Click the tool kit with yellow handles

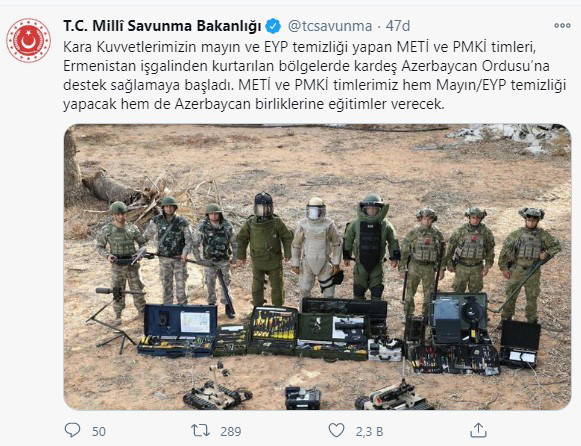(x=273, y=330)
